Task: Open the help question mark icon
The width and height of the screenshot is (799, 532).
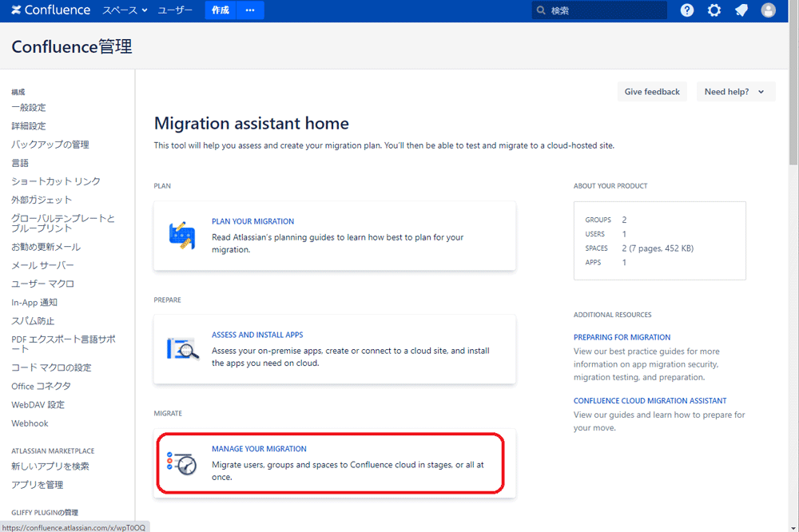Action: pyautogui.click(x=687, y=10)
